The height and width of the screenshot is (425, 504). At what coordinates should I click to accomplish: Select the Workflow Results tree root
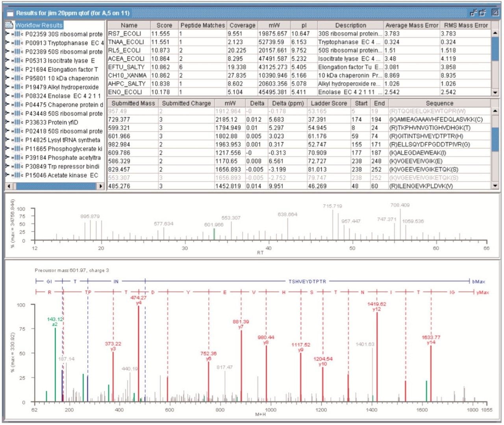pyautogui.click(x=39, y=25)
